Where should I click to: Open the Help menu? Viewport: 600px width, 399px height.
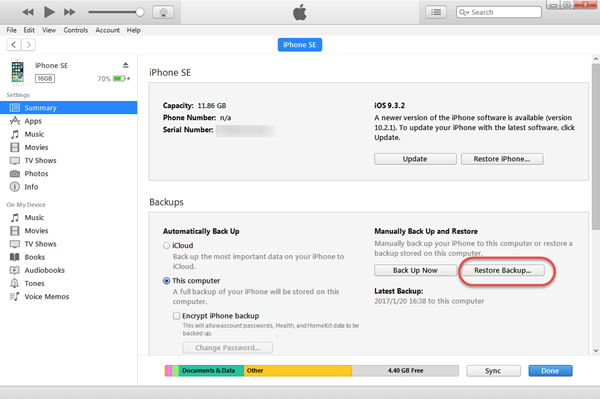click(134, 30)
